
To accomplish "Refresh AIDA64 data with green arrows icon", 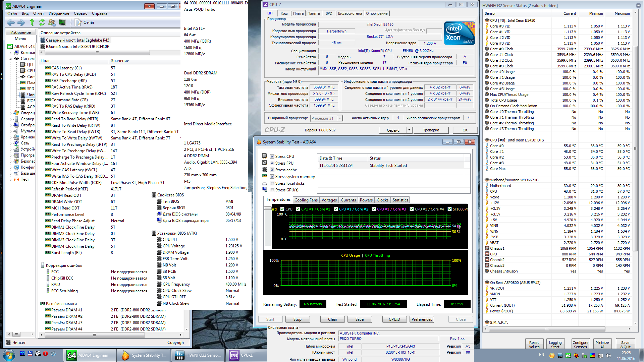I will click(x=42, y=22).
